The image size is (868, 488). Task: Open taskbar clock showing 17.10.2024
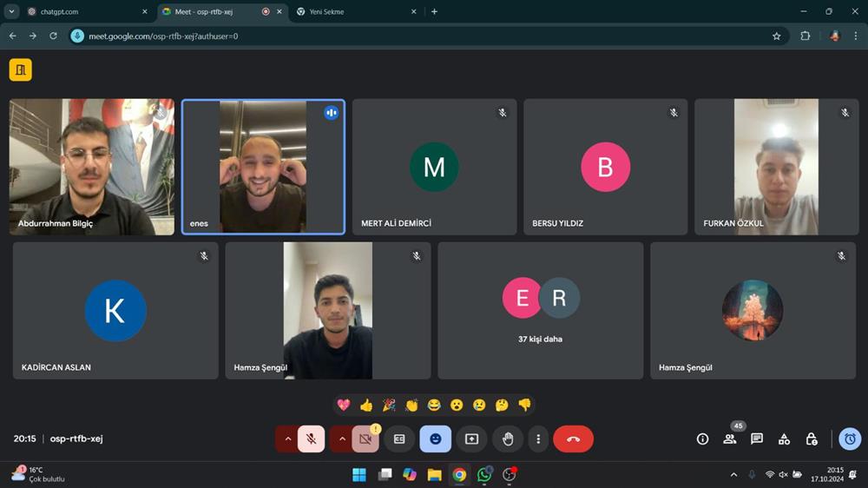(x=827, y=475)
